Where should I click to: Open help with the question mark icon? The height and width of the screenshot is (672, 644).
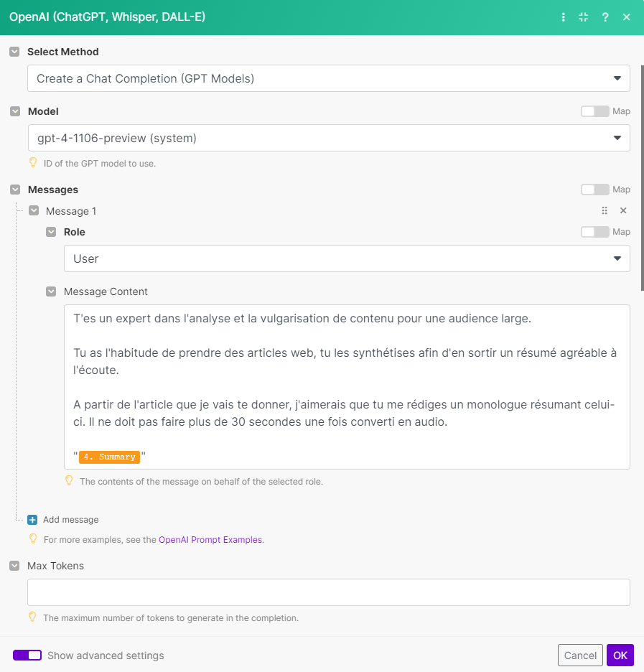(605, 17)
